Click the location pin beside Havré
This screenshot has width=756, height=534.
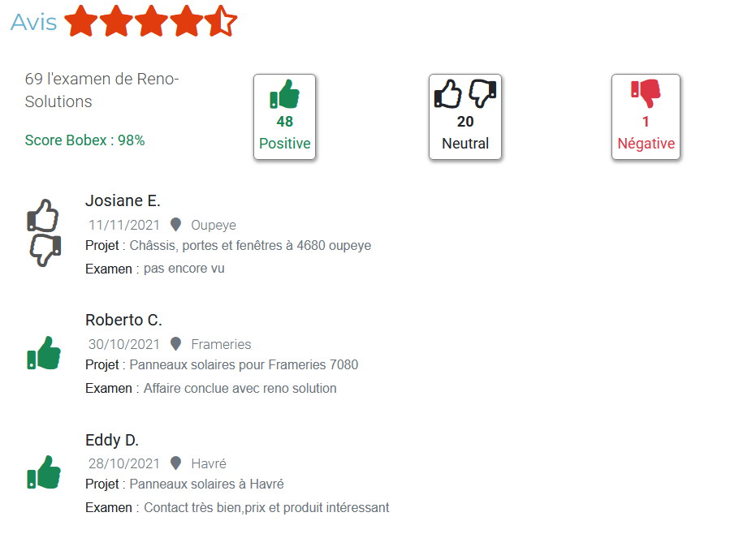point(175,463)
